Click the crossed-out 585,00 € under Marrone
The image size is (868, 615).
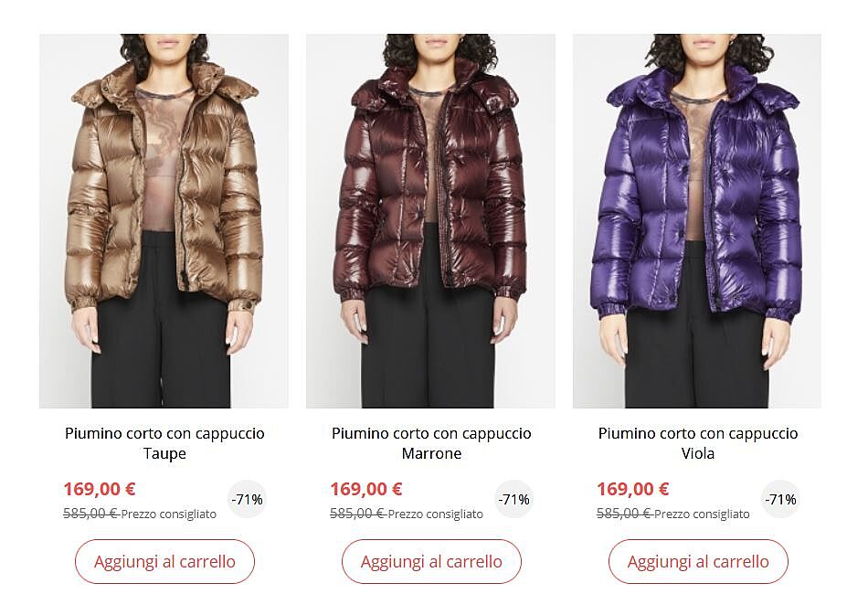coord(357,514)
